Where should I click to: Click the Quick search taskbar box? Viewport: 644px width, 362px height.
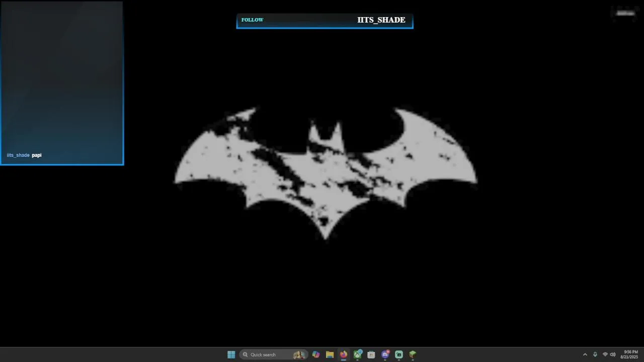(x=273, y=354)
